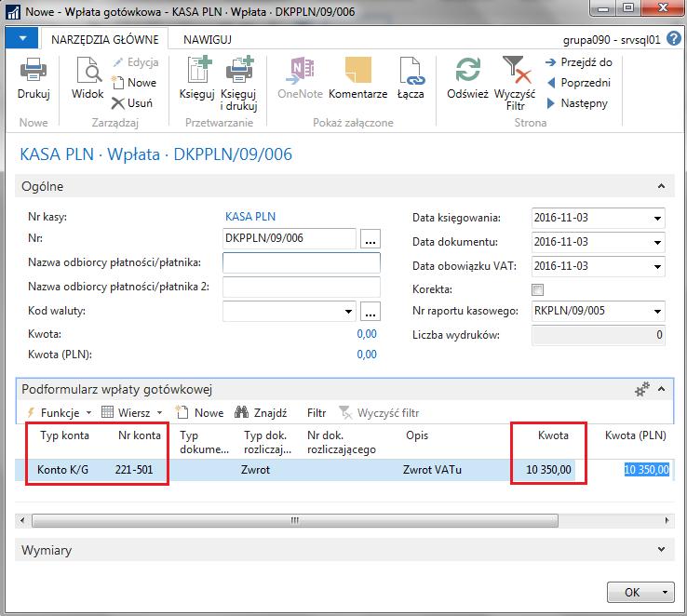Screen dimensions: 687x616
Task: Open OneNote attachment icon
Action: (x=300, y=70)
